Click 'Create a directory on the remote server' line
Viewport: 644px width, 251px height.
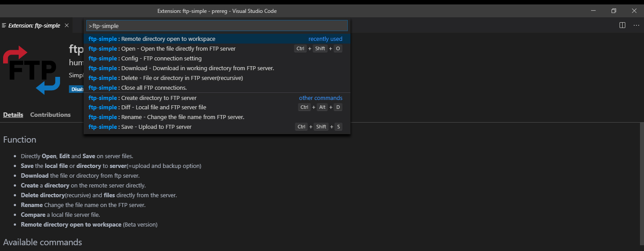coord(83,186)
